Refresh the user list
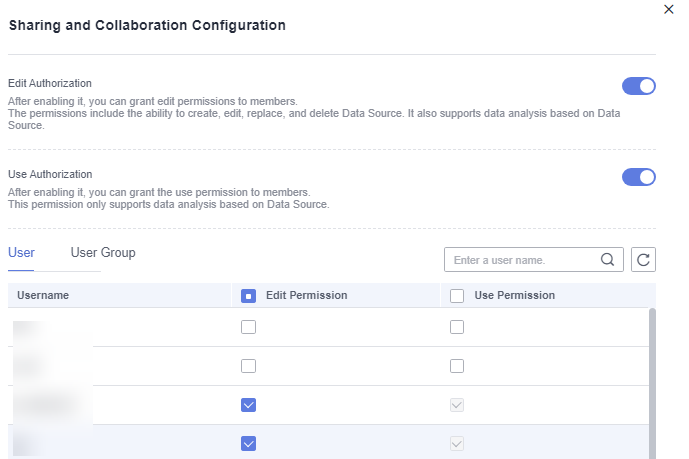This screenshot has width=689, height=459. pyautogui.click(x=644, y=260)
